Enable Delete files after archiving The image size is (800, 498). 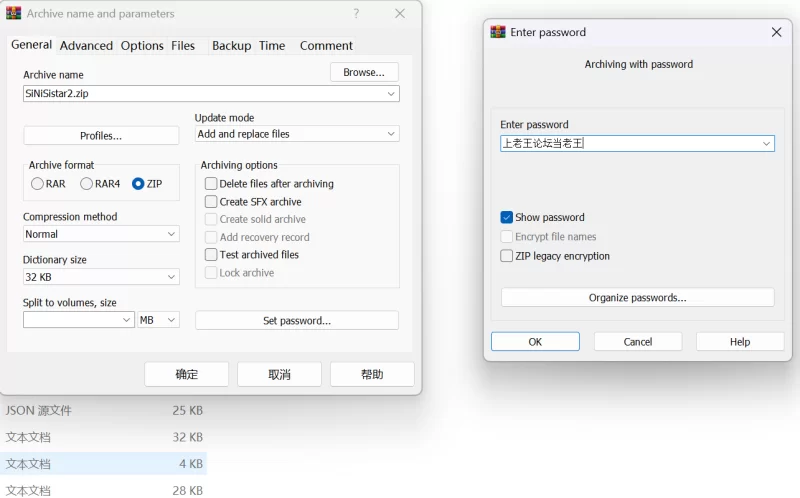(x=211, y=183)
